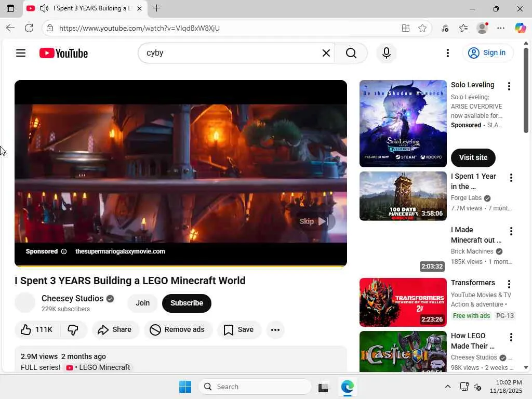The width and height of the screenshot is (532, 399).
Task: Open Brick Machines channel
Action: point(472,251)
